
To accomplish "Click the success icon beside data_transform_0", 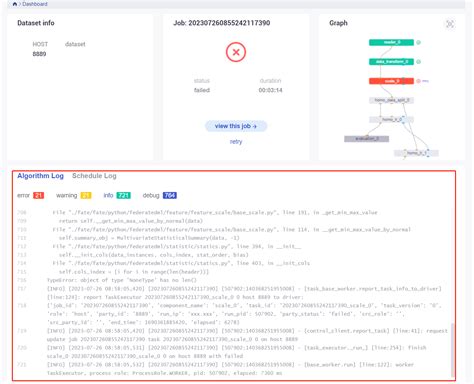I will pos(419,62).
